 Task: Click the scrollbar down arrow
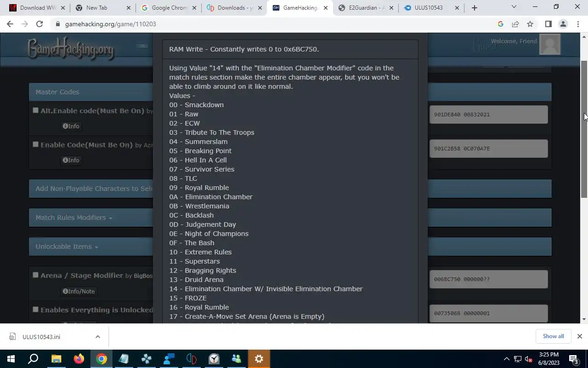(x=585, y=319)
